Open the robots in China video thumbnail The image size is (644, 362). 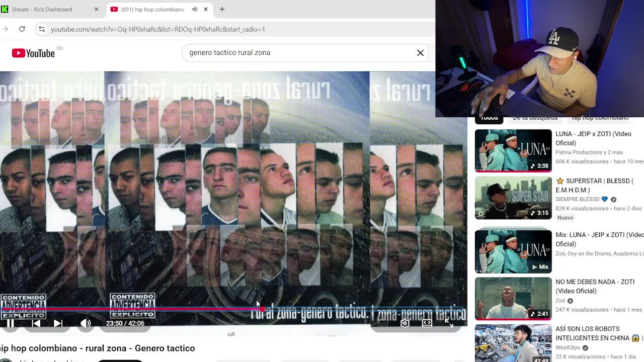coord(513,343)
